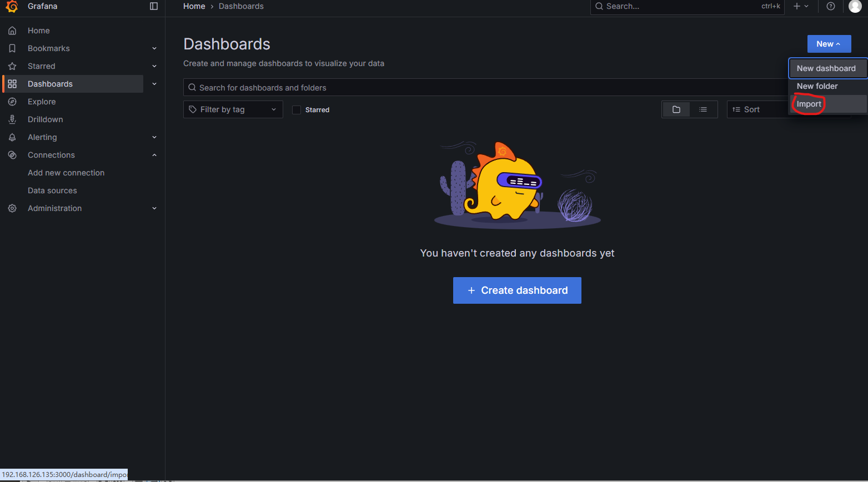
Task: Open the plus quick-add dropdown in header
Action: click(800, 6)
